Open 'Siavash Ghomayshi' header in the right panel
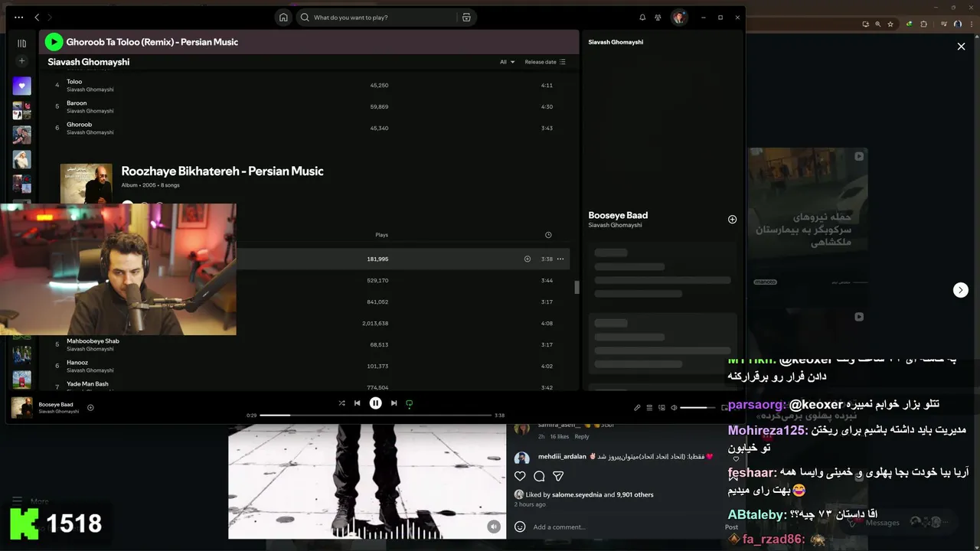This screenshot has height=551, width=980. [616, 42]
